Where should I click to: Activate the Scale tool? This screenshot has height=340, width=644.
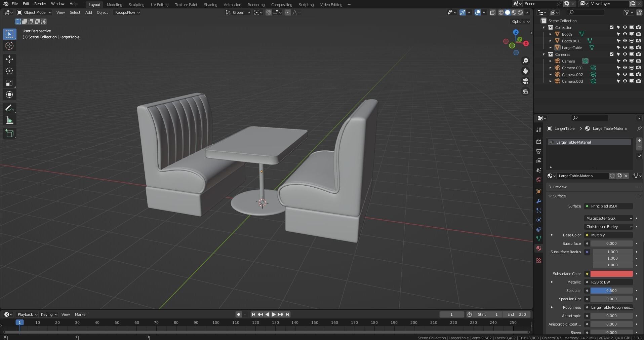point(9,83)
